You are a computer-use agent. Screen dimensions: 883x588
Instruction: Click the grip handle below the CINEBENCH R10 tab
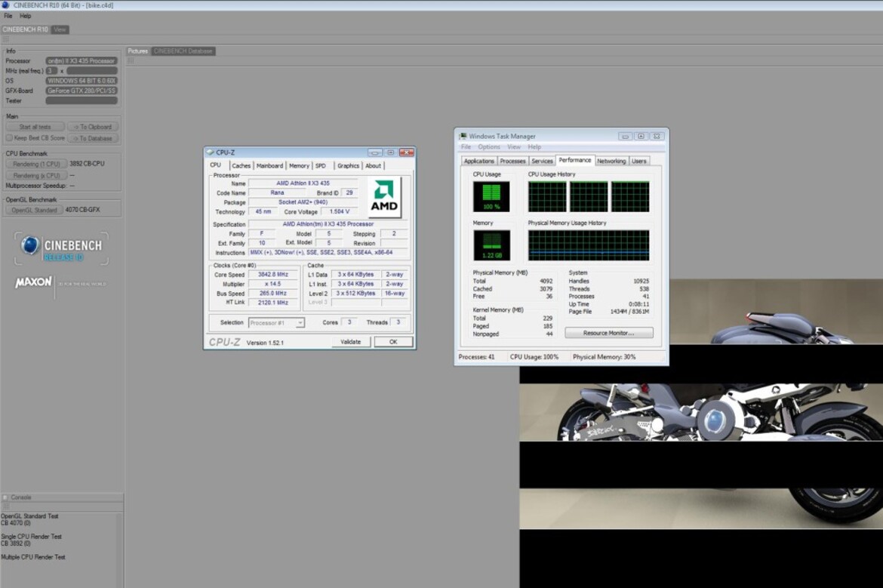coord(5,39)
